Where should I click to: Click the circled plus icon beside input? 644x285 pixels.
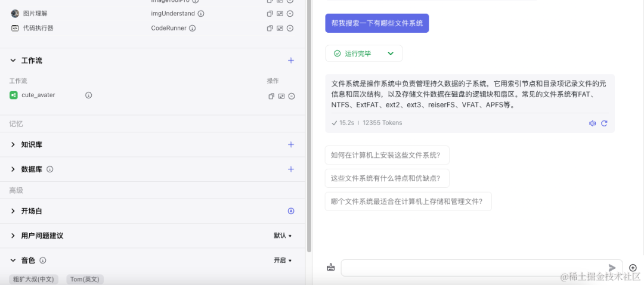[x=633, y=267]
